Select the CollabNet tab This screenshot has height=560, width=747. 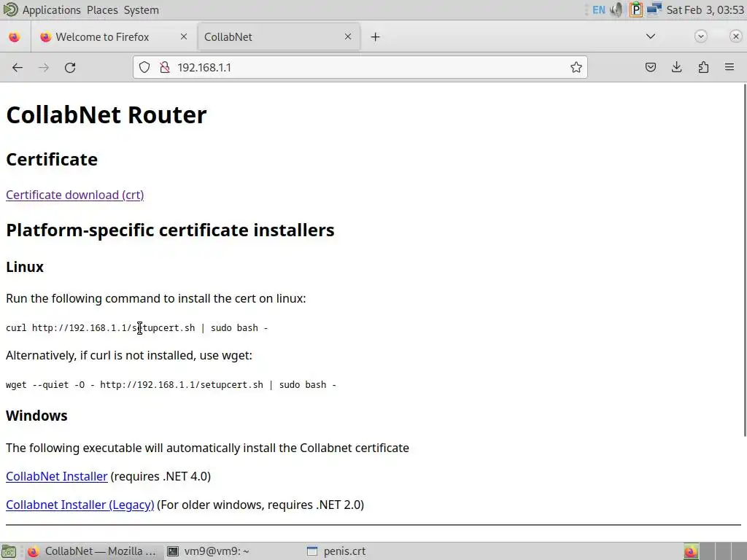point(279,36)
